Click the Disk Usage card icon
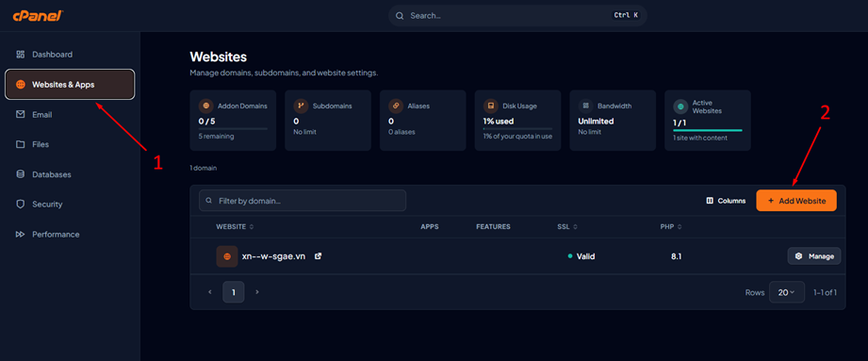 click(x=491, y=106)
